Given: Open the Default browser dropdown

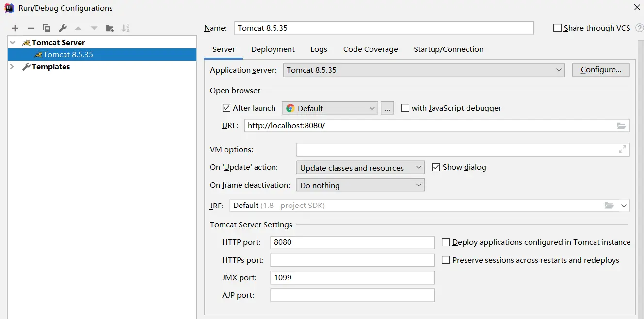Looking at the screenshot, I should pos(330,108).
